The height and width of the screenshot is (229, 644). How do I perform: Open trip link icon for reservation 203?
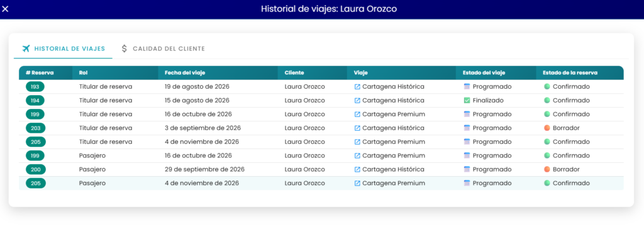pos(357,128)
